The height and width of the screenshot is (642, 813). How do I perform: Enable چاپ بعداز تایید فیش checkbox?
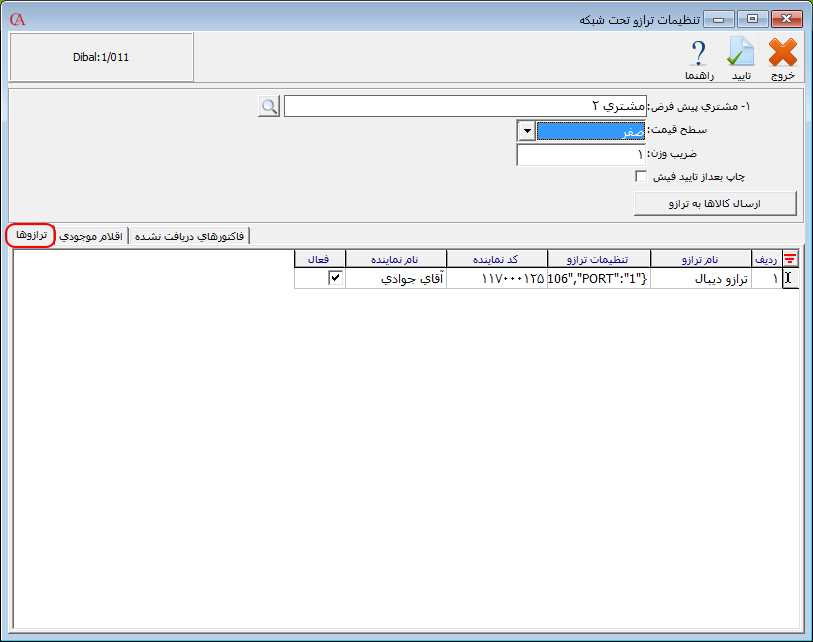(x=641, y=177)
